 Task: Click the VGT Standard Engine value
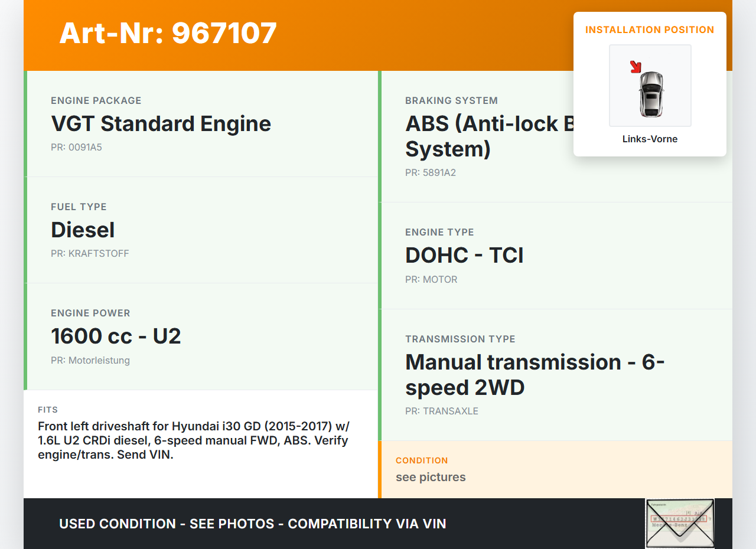point(161,124)
